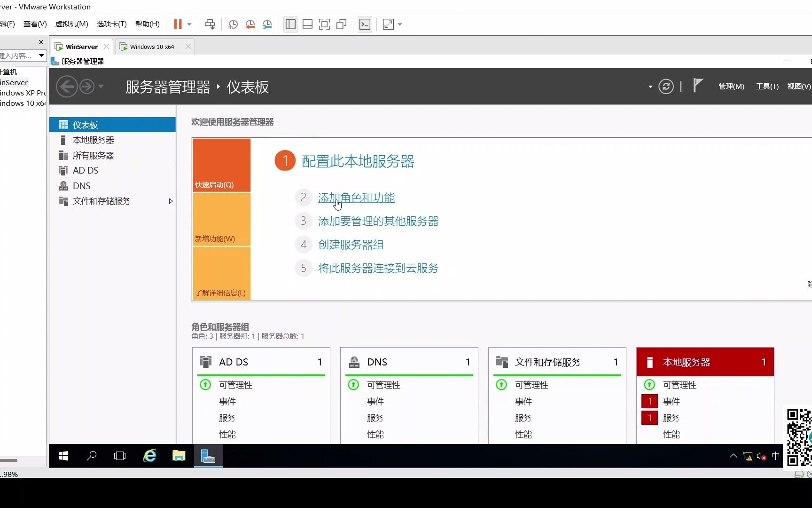Open the 查看(V) menu

(x=35, y=24)
